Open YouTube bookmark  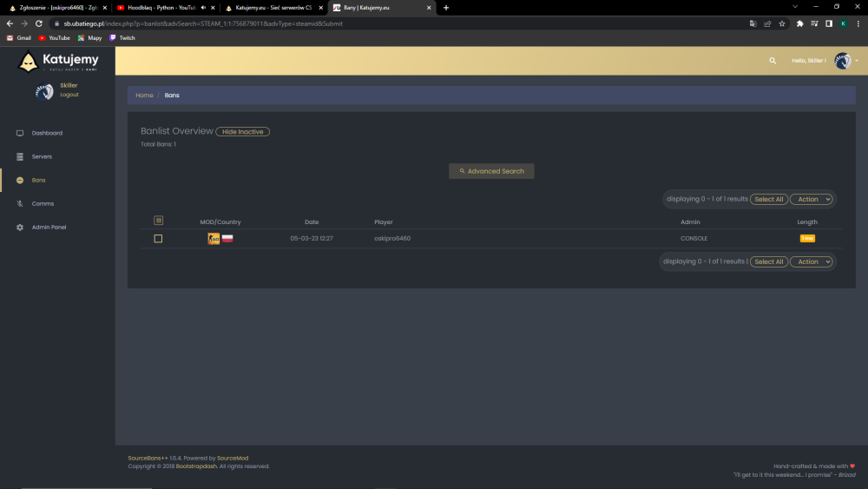(54, 38)
